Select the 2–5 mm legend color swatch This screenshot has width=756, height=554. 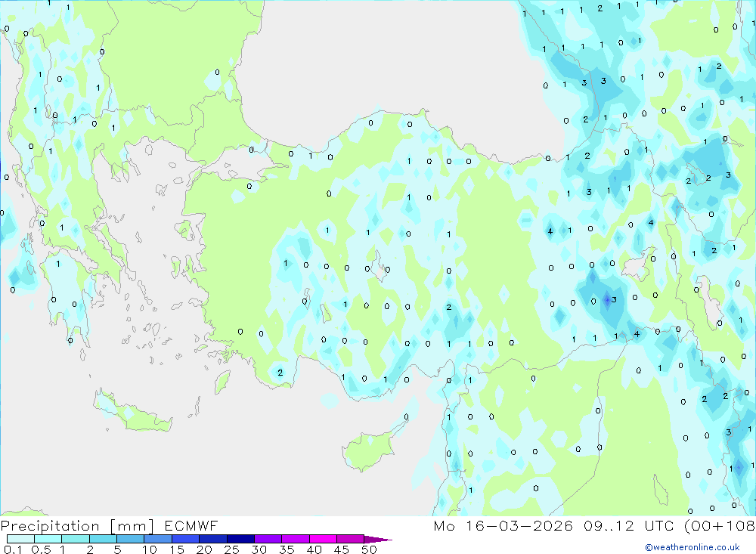pos(103,539)
